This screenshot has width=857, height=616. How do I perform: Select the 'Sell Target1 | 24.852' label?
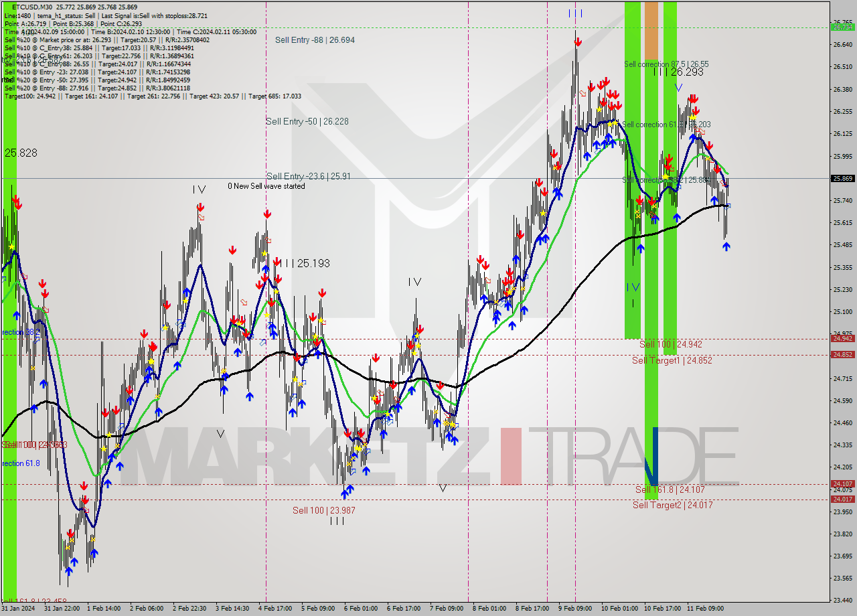[x=672, y=360]
